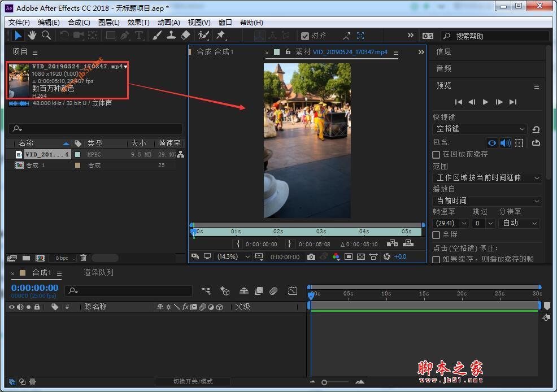Enable 全屏 full screen checkbox
Screen dimensions: 557x392
point(436,235)
